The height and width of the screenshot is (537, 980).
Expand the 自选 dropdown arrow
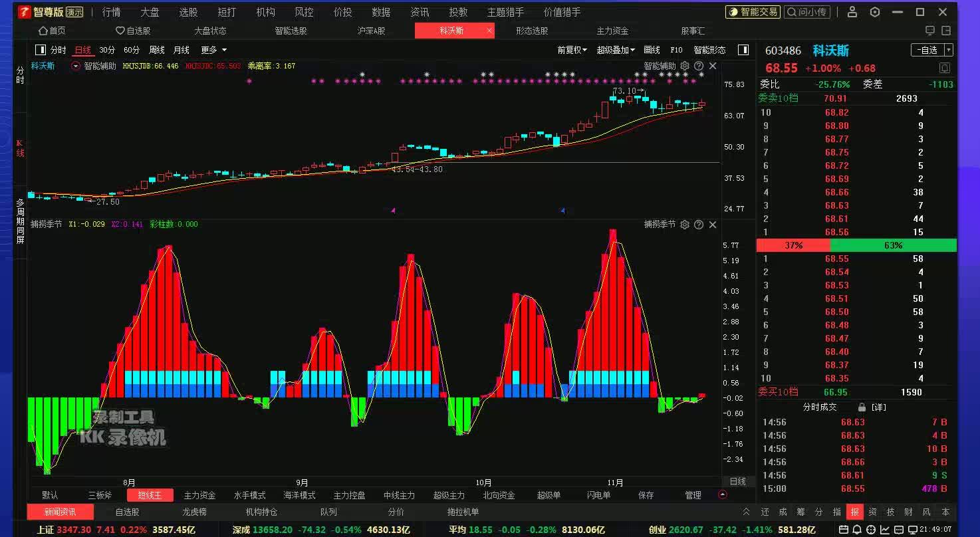[949, 50]
